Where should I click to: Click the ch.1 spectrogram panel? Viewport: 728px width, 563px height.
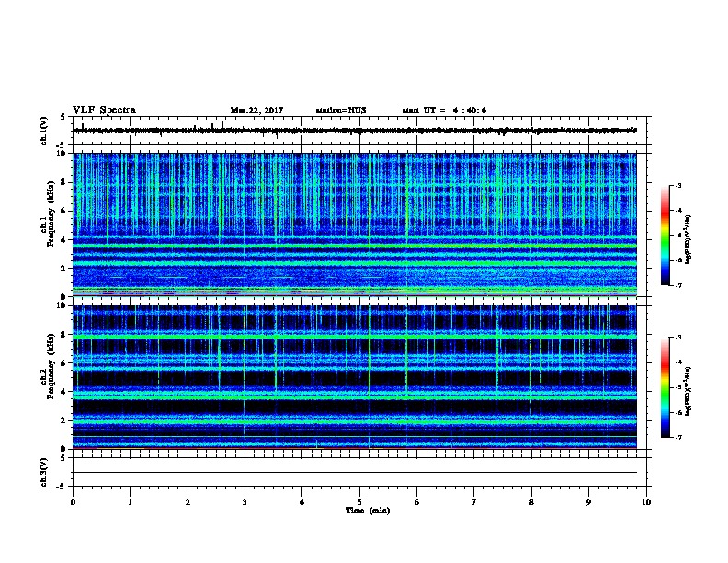(x=355, y=224)
